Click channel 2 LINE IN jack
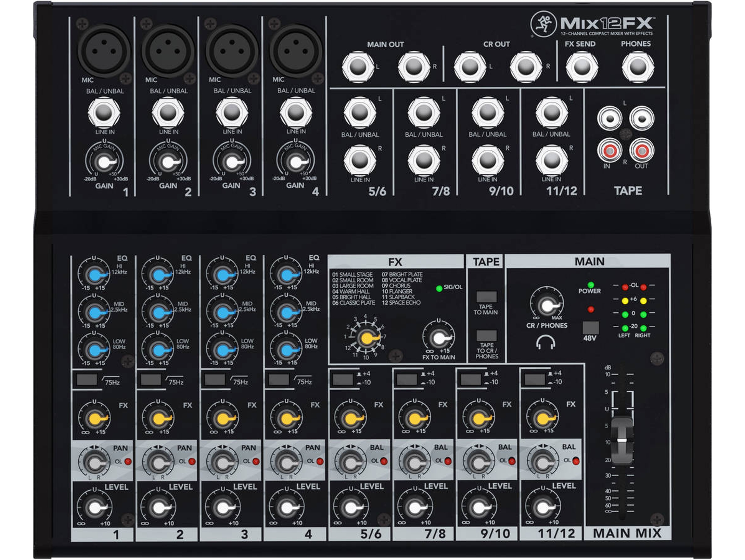Image resolution: width=745 pixels, height=560 pixels. [x=168, y=112]
